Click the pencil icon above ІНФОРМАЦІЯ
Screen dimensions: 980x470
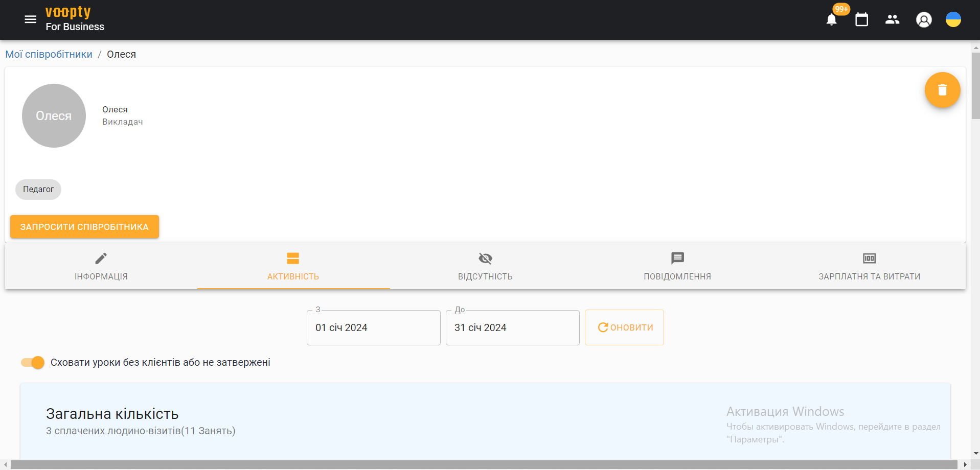[101, 258]
